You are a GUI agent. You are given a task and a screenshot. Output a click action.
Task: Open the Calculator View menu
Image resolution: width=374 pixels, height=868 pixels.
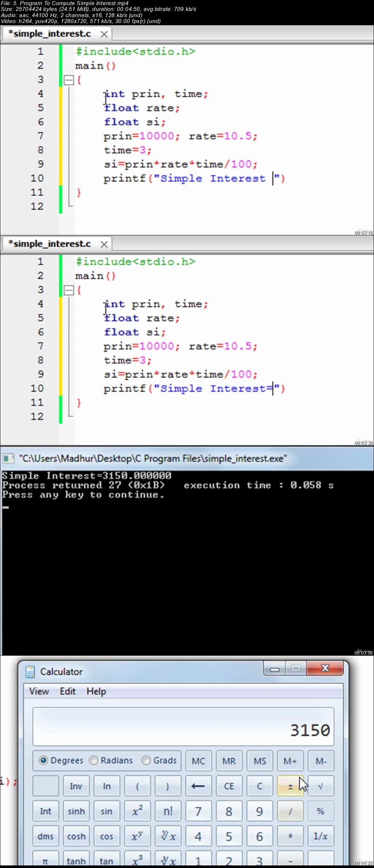(x=39, y=691)
